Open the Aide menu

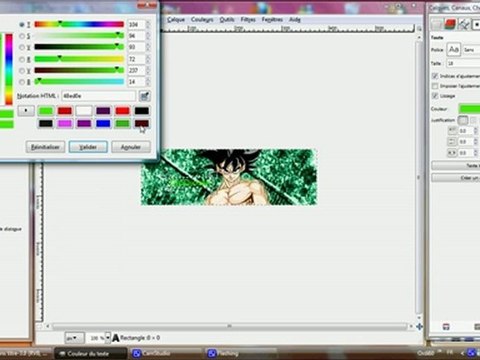pyautogui.click(x=295, y=20)
